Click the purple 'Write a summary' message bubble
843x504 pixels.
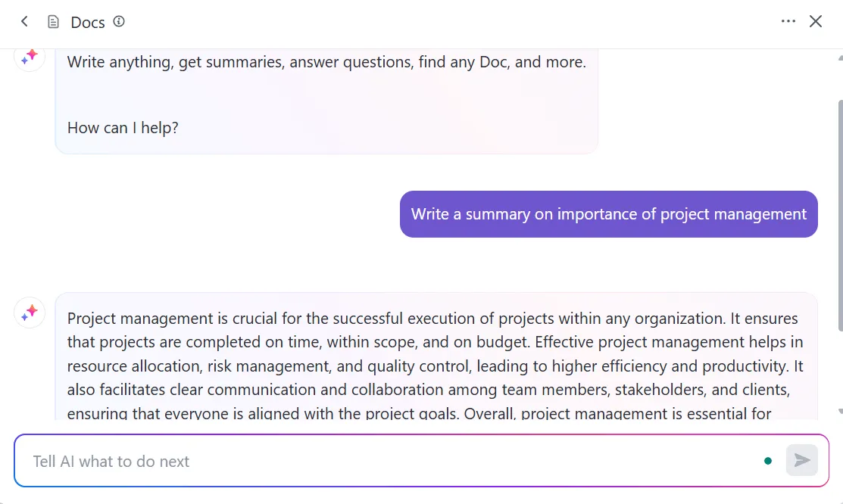click(x=609, y=214)
